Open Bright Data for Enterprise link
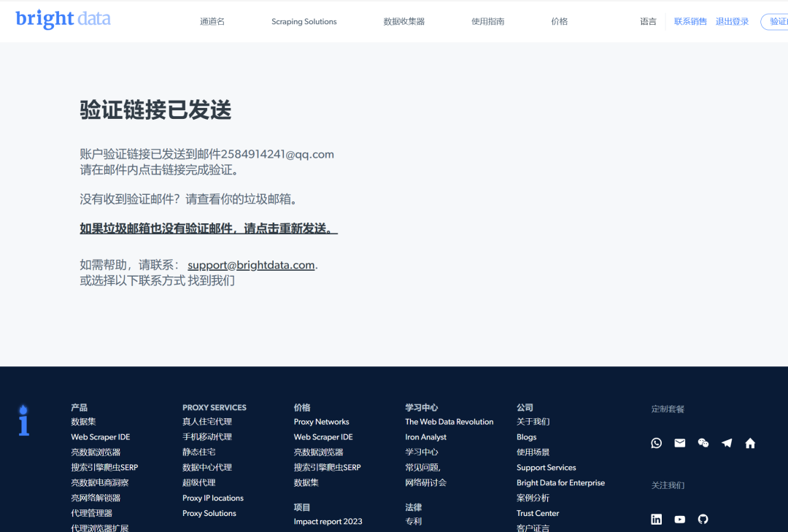This screenshot has width=788, height=532. 561,482
